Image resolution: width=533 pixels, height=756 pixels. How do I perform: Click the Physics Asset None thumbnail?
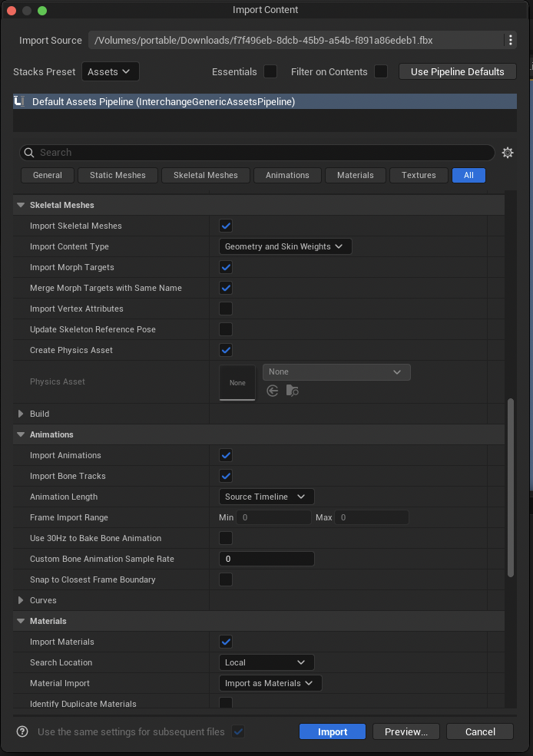(237, 382)
